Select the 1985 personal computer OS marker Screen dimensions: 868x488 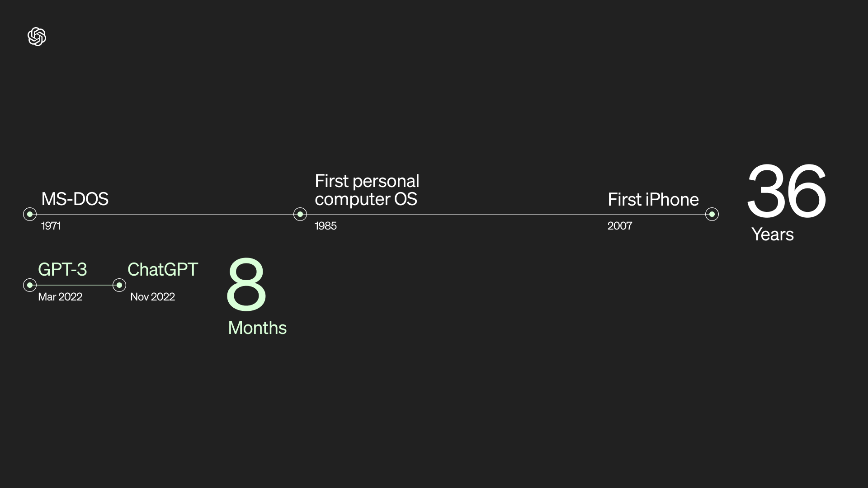[x=300, y=214]
